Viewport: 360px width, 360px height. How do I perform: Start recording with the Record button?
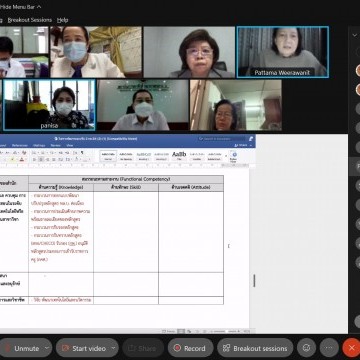click(x=190, y=348)
